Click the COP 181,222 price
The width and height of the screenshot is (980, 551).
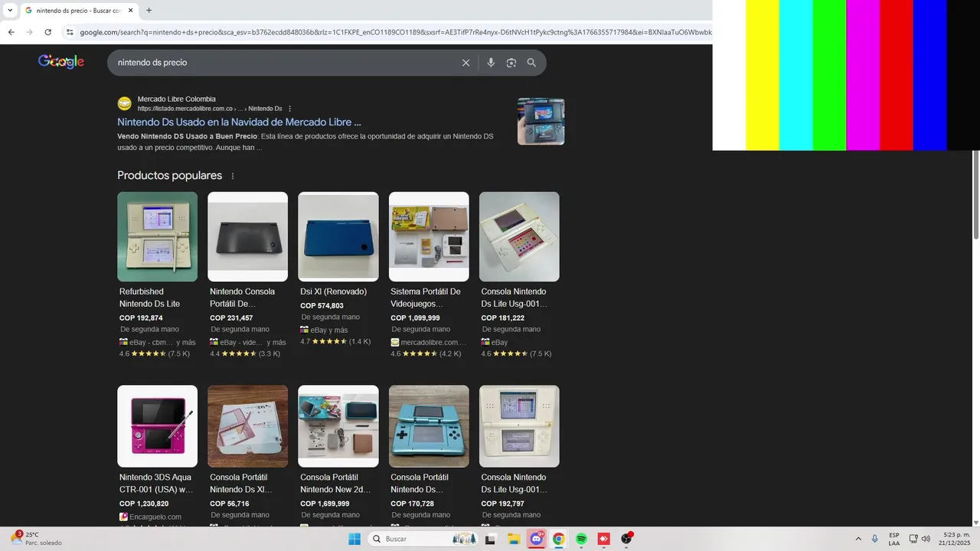502,318
